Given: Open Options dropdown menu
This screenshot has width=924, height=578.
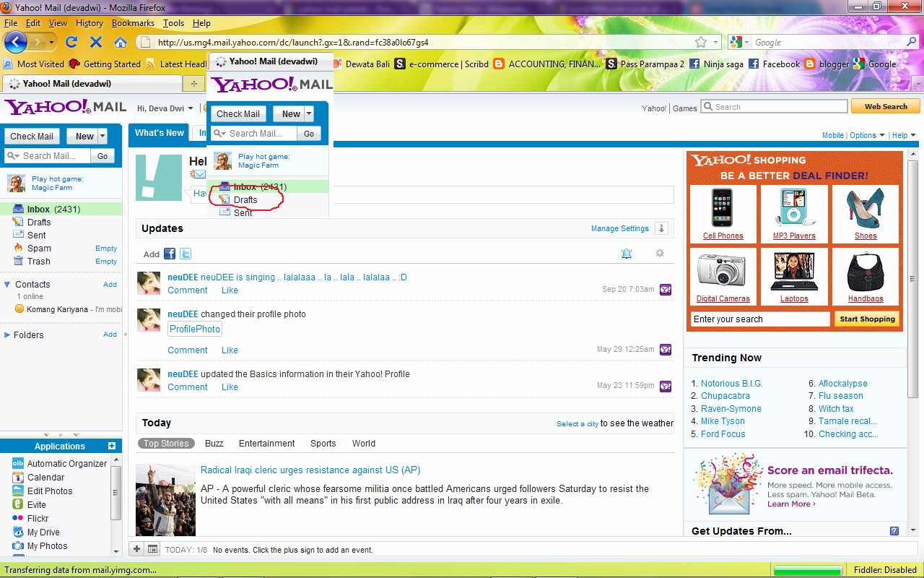Looking at the screenshot, I should click(867, 135).
